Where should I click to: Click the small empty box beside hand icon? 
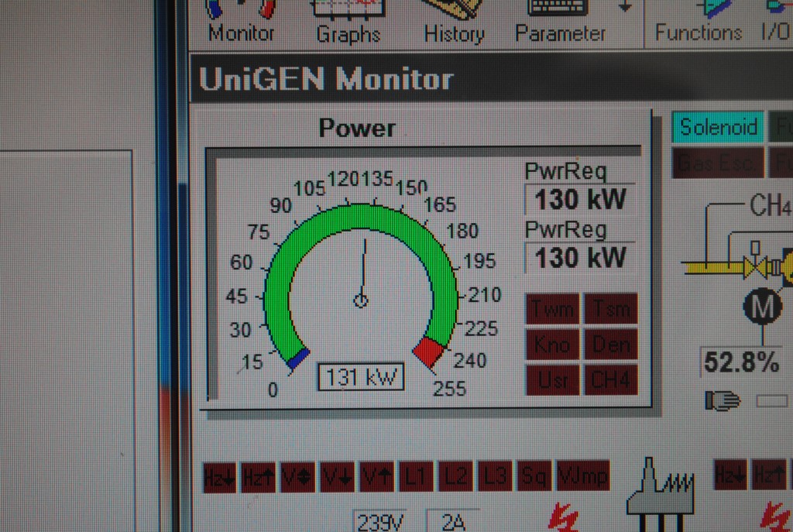pos(772,401)
